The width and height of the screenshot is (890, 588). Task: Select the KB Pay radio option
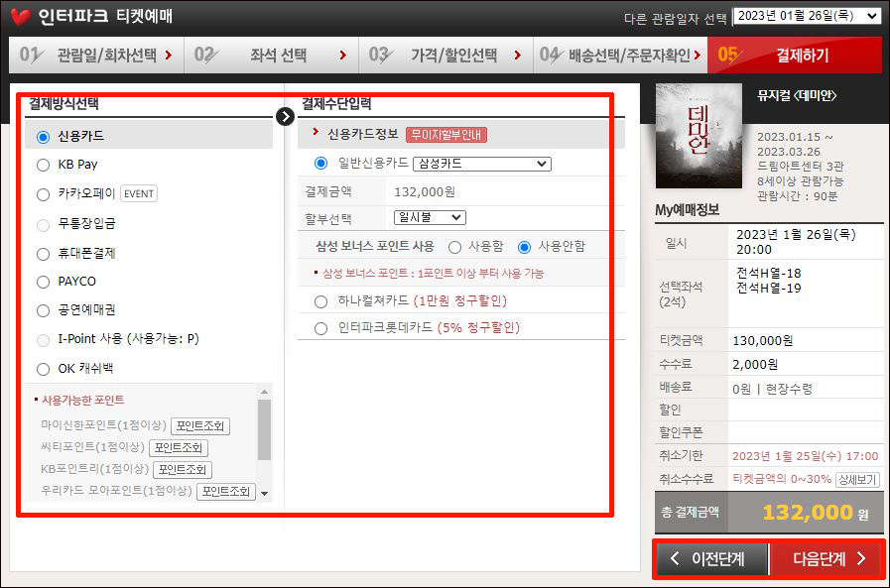[x=43, y=165]
